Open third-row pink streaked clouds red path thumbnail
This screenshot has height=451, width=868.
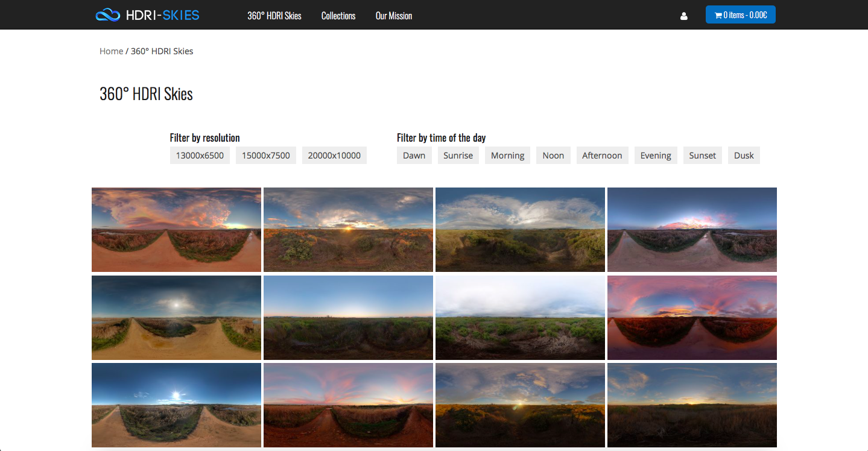348,405
